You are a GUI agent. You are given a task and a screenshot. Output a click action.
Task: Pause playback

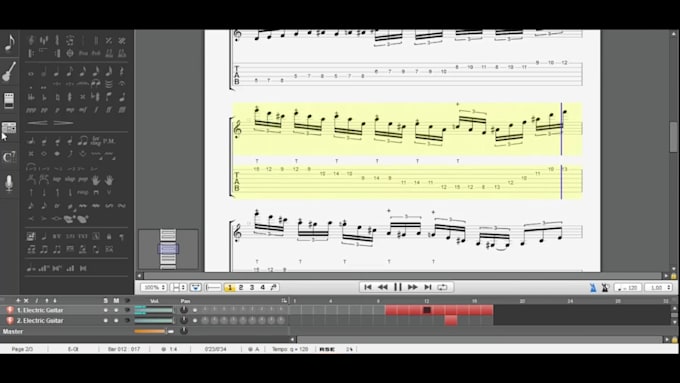point(397,287)
